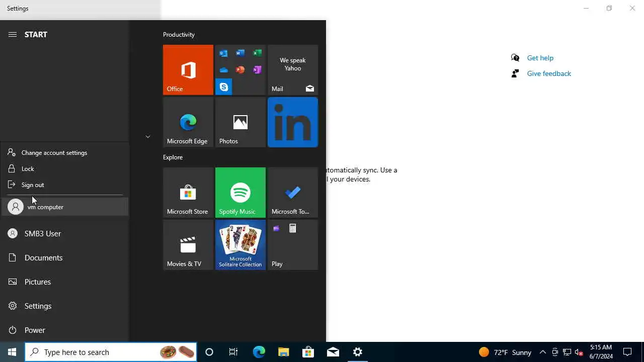This screenshot has height=362, width=644.
Task: Click the muted volume tray icon
Action: tap(579, 352)
